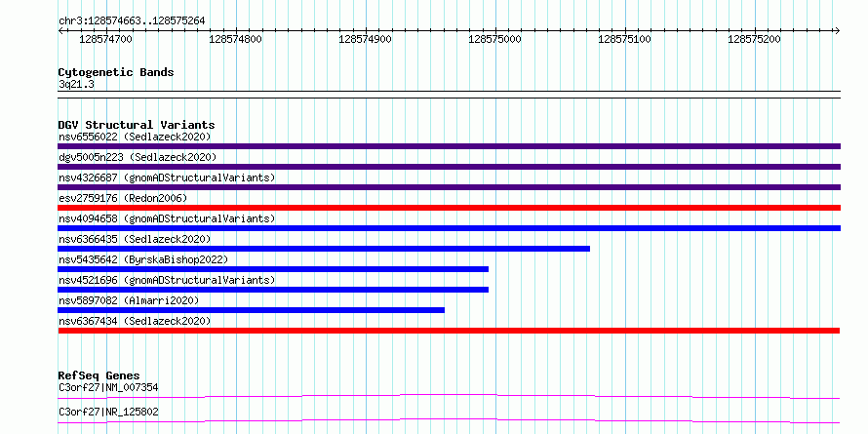This screenshot has width=868, height=434.
Task: Click the blue bar under nsv5435642
Action: 273,269
